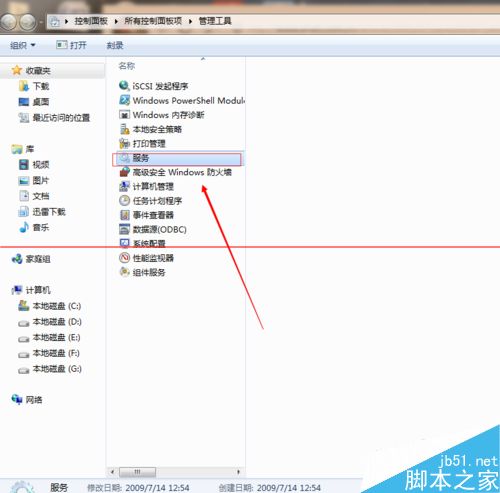Click the 网络 network icon
Viewport: 500px width, 493px height.
17,399
